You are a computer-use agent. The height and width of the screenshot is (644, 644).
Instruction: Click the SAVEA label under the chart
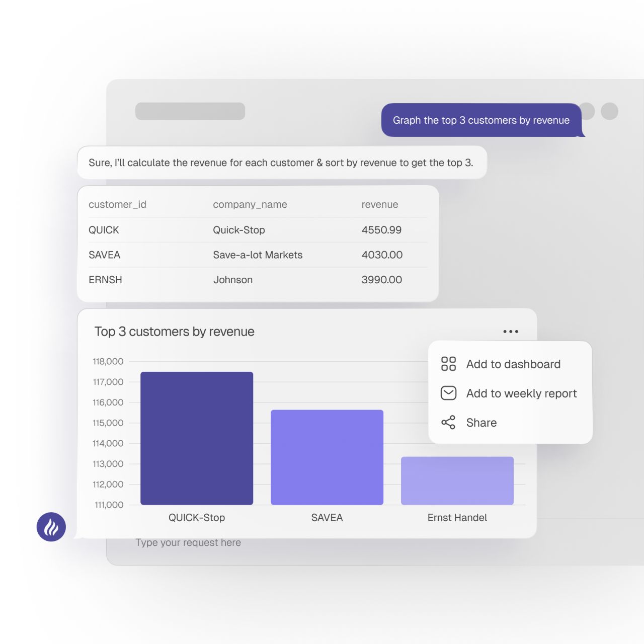[327, 518]
